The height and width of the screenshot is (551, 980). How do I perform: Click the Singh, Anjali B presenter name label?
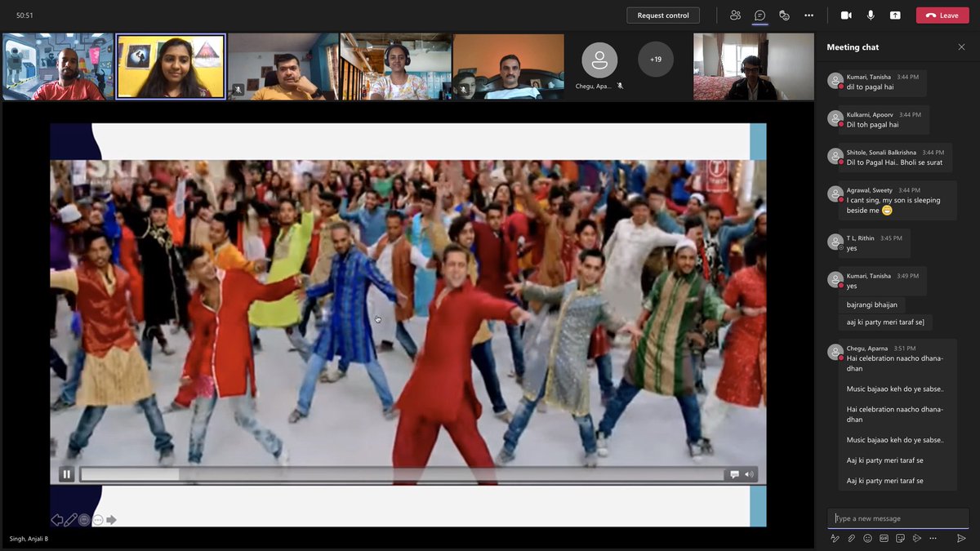(29, 539)
